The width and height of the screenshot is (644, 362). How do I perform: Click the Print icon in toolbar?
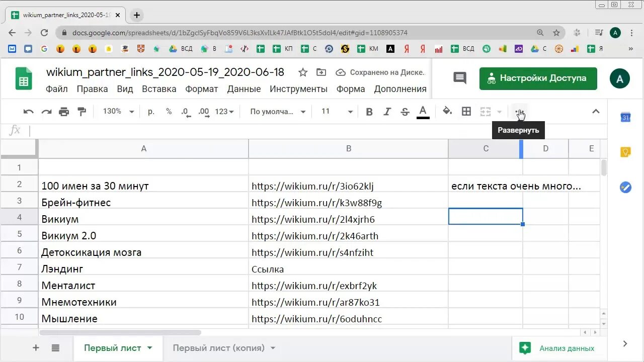pos(64,112)
